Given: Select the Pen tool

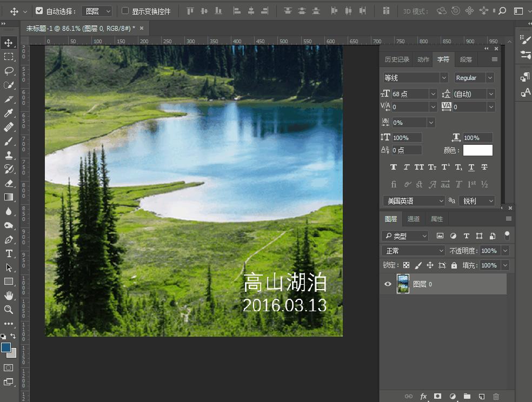Looking at the screenshot, I should pyautogui.click(x=9, y=240).
